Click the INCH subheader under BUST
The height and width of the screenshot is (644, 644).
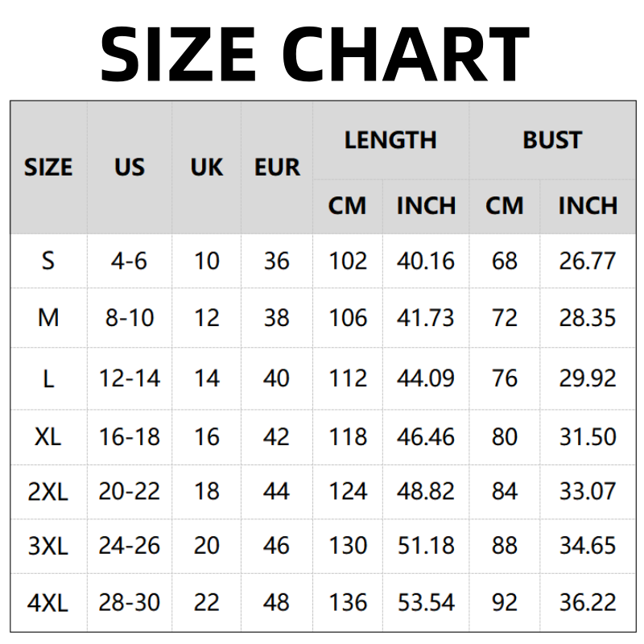[588, 206]
